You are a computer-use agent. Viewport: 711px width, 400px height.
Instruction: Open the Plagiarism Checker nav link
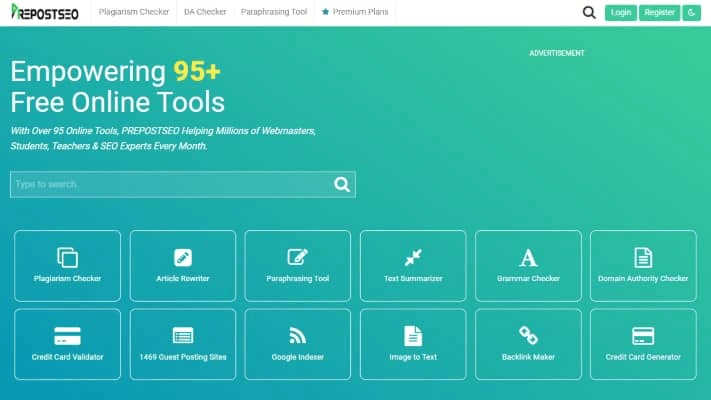134,12
